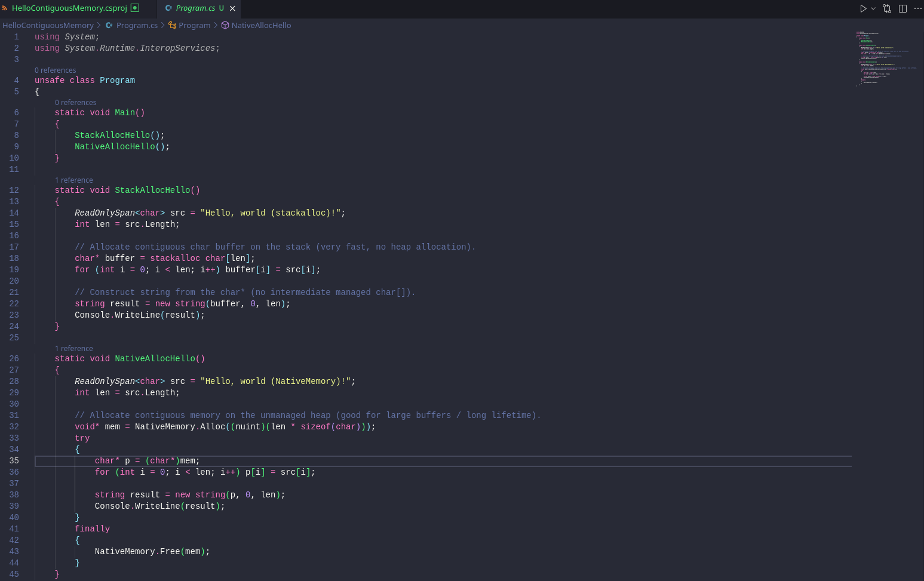Jump to a location using the minimap
Viewport: 924px width, 581px height.
click(x=886, y=59)
